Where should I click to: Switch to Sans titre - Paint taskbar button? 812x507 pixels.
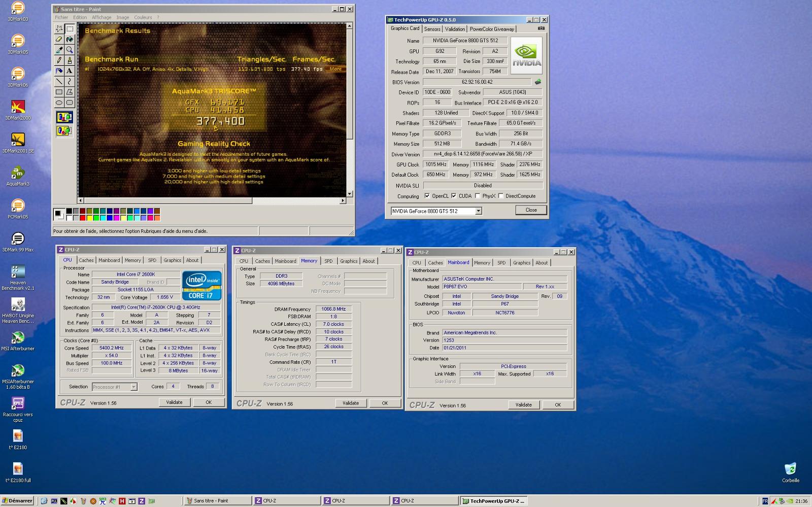(x=218, y=501)
